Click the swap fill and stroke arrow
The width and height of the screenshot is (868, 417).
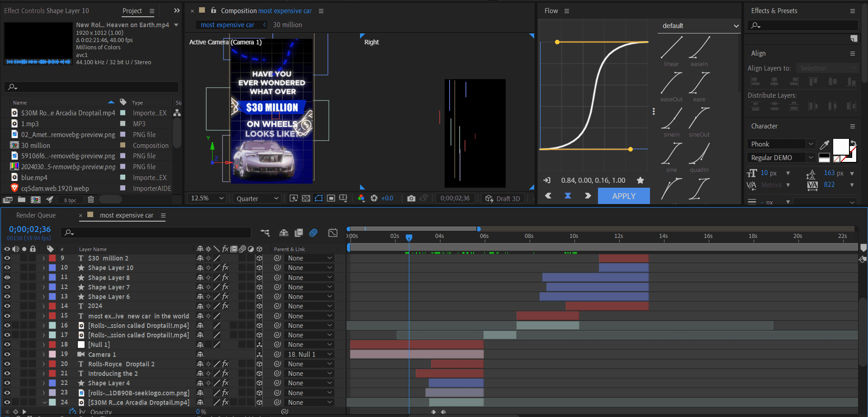pos(854,143)
